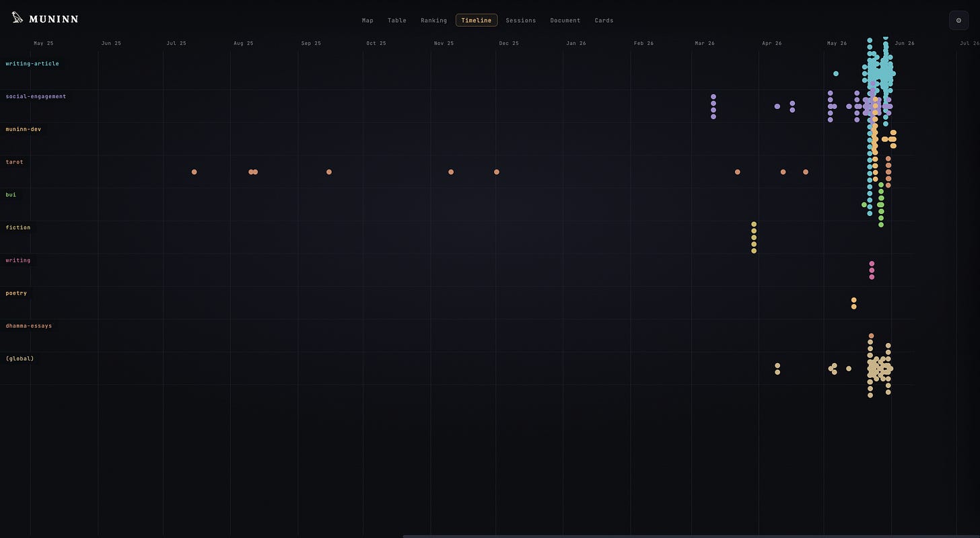Select the bui row label
980x538 pixels.
click(x=11, y=194)
